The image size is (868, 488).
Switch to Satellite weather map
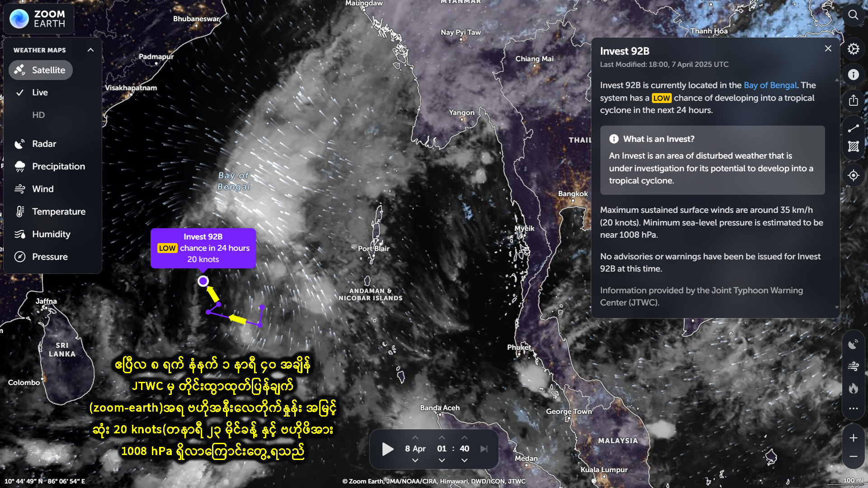[41, 70]
